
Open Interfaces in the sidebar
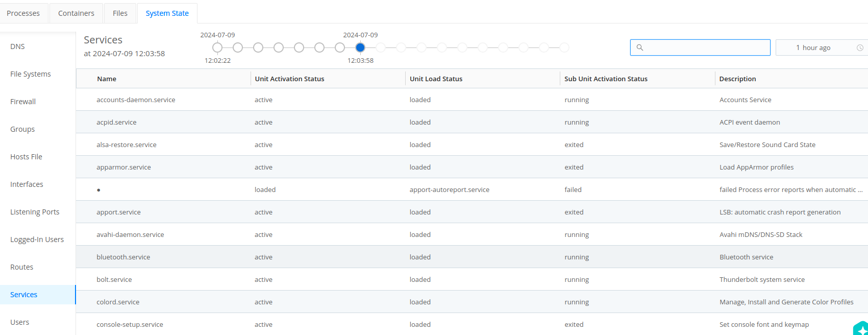(27, 184)
